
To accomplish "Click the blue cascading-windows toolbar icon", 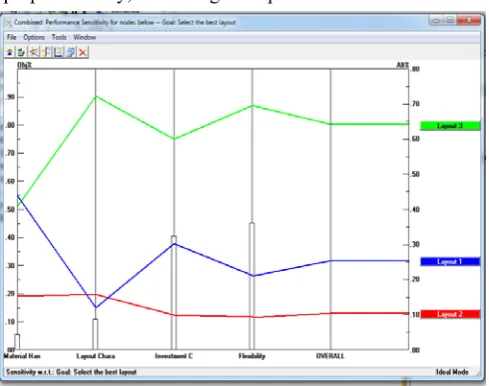I will point(71,52).
